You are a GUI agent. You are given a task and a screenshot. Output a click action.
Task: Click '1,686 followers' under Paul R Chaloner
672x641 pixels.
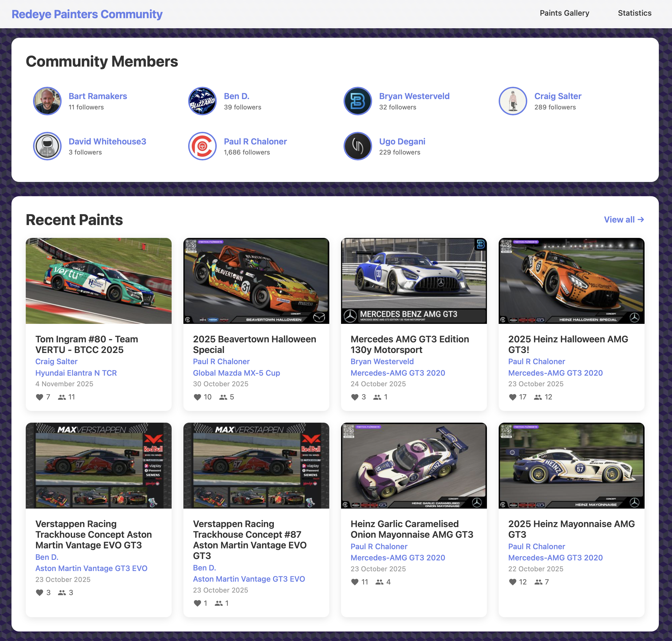pos(247,152)
